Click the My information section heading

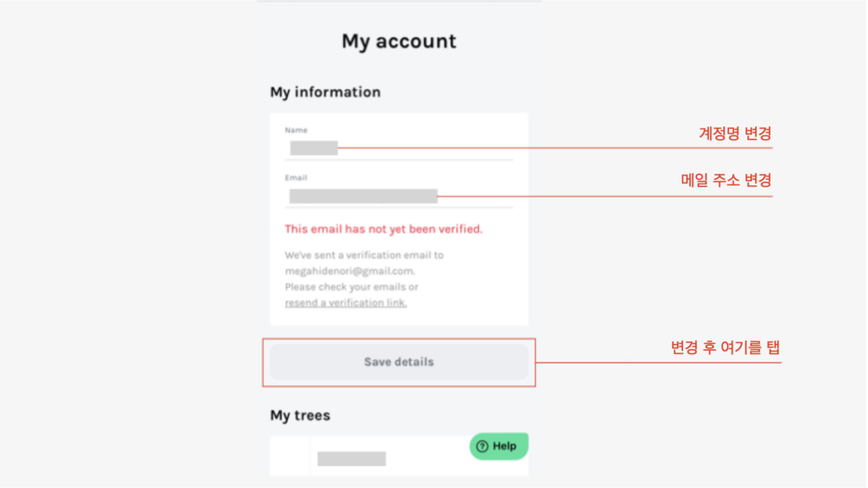(325, 91)
